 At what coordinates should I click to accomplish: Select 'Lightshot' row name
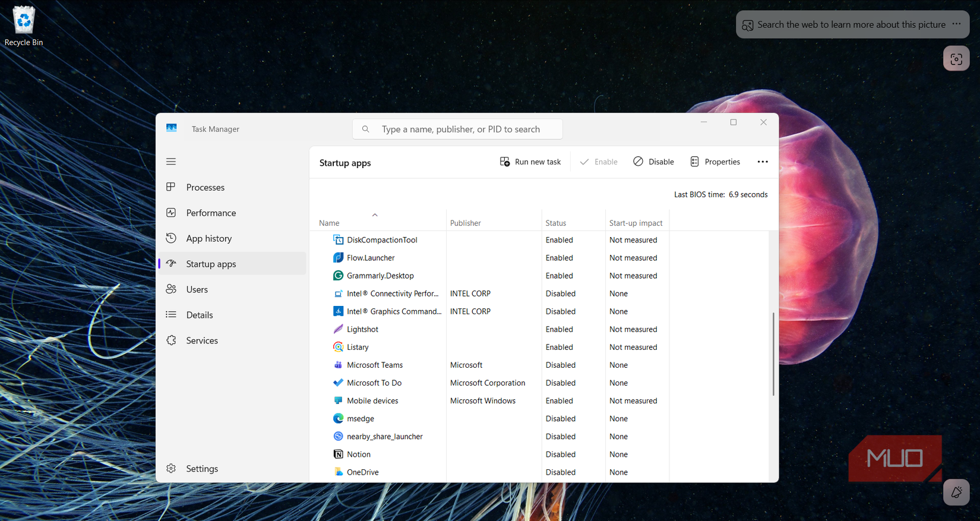click(x=362, y=329)
